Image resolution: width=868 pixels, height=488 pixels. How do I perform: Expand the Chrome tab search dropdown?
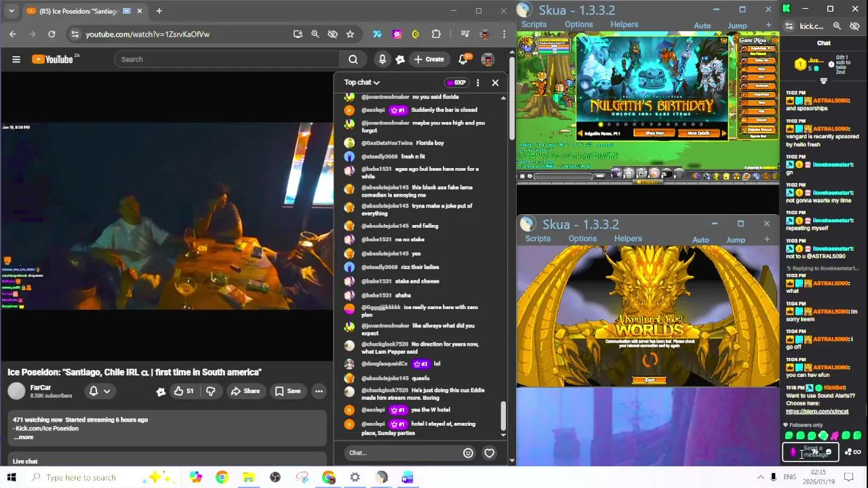pos(11,11)
